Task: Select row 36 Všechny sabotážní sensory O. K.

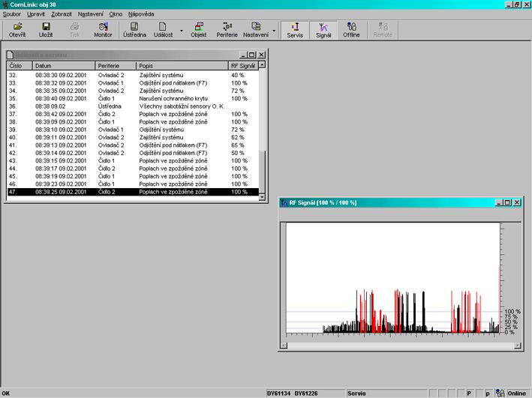Action: pos(133,106)
